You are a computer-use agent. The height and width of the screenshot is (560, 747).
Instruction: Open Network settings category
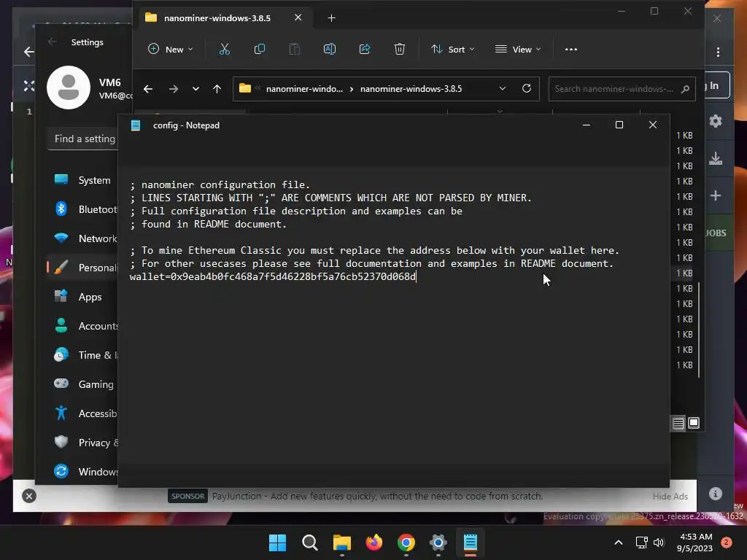pos(82,238)
